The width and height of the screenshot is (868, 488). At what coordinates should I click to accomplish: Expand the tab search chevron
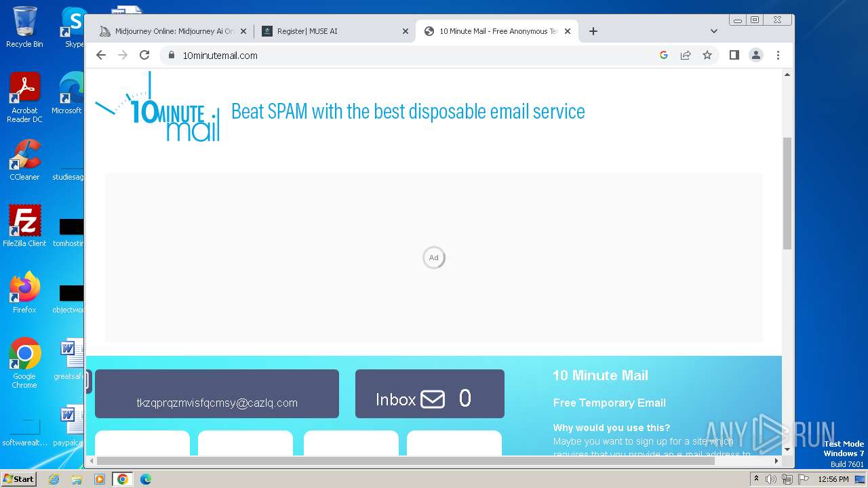[713, 31]
